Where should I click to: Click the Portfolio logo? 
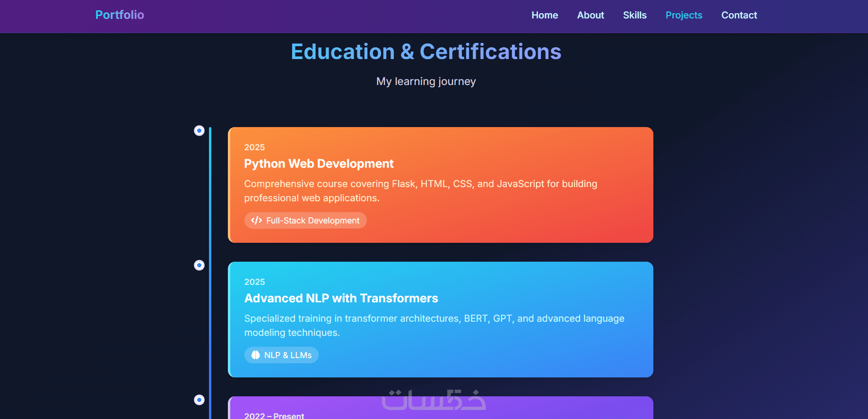(120, 15)
